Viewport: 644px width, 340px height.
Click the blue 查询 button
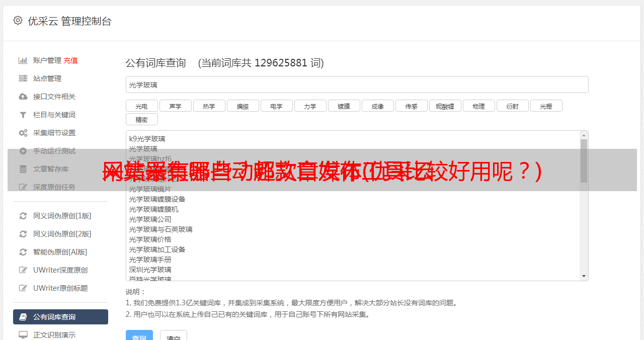[139, 335]
